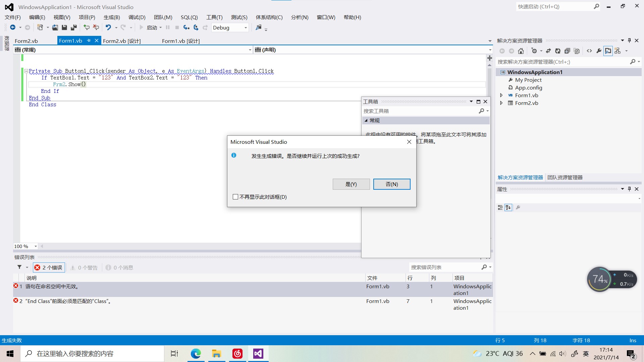Click Sync with Active Document icon

(548, 51)
